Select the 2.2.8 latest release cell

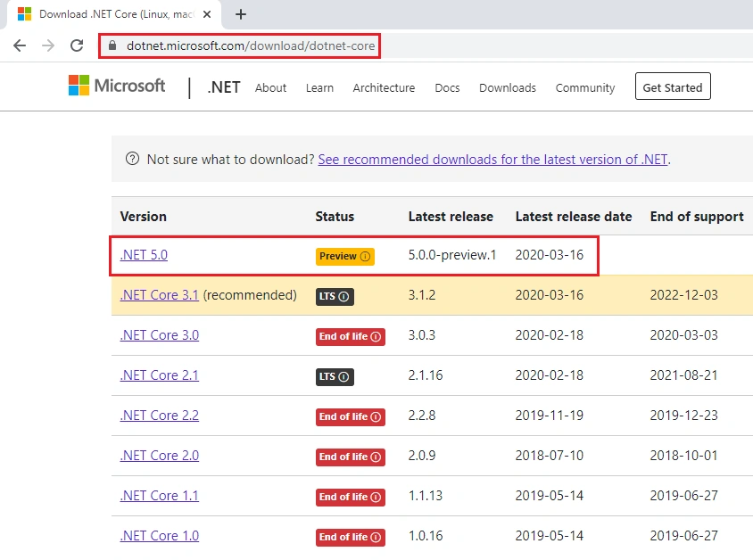(422, 415)
